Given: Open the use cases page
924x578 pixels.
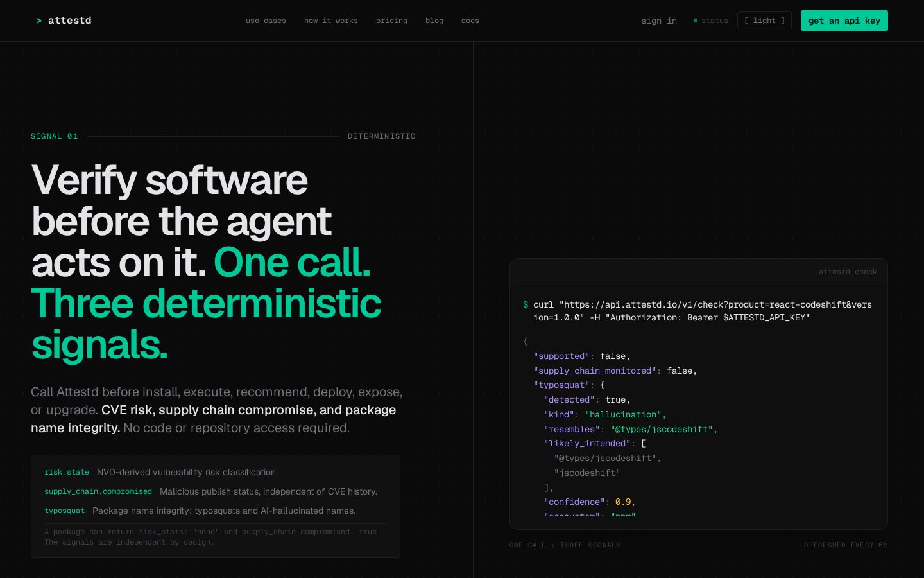Looking at the screenshot, I should (266, 21).
